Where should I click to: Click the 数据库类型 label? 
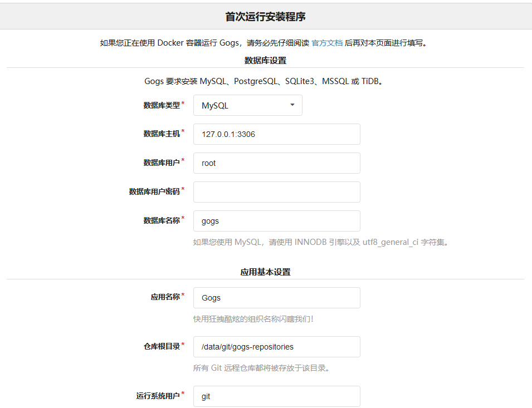click(x=162, y=105)
